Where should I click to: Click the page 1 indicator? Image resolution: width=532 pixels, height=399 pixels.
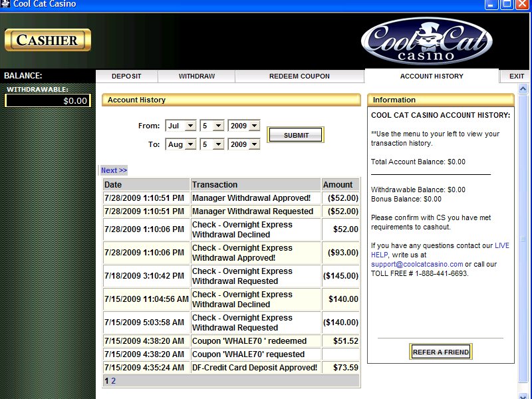pyautogui.click(x=106, y=381)
